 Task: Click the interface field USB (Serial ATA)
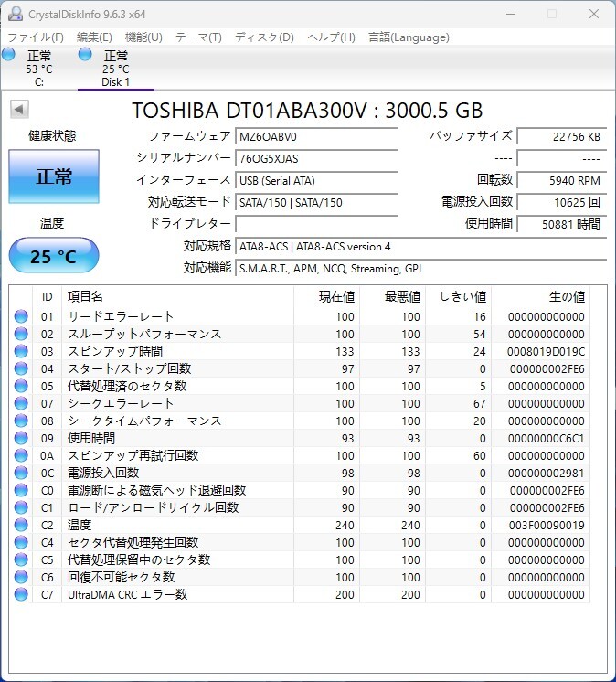pyautogui.click(x=316, y=180)
